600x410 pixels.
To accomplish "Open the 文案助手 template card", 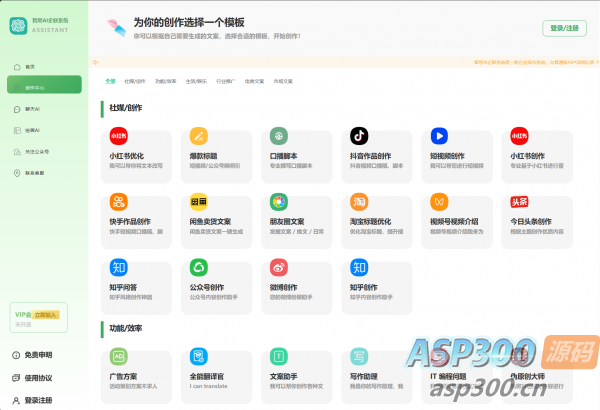I will point(297,377).
